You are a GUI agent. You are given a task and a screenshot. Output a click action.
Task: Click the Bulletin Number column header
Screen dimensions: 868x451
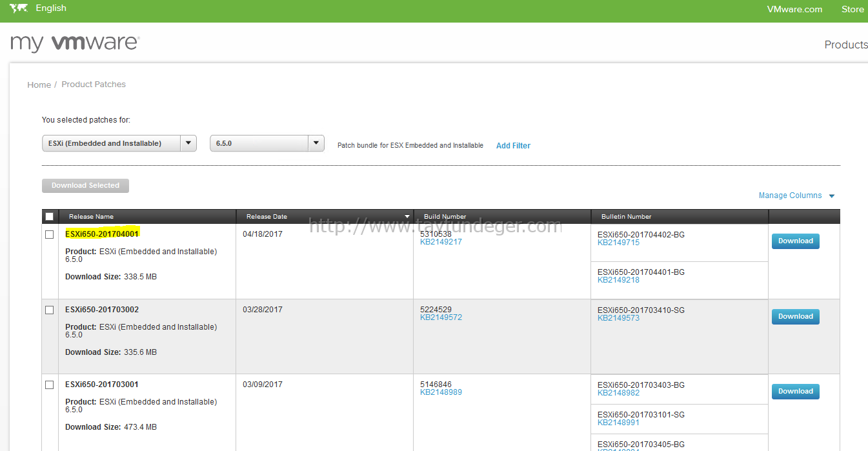point(626,217)
